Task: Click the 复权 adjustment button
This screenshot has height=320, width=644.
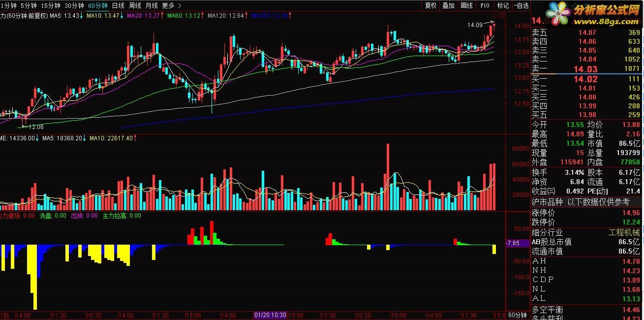Action: 431,5
